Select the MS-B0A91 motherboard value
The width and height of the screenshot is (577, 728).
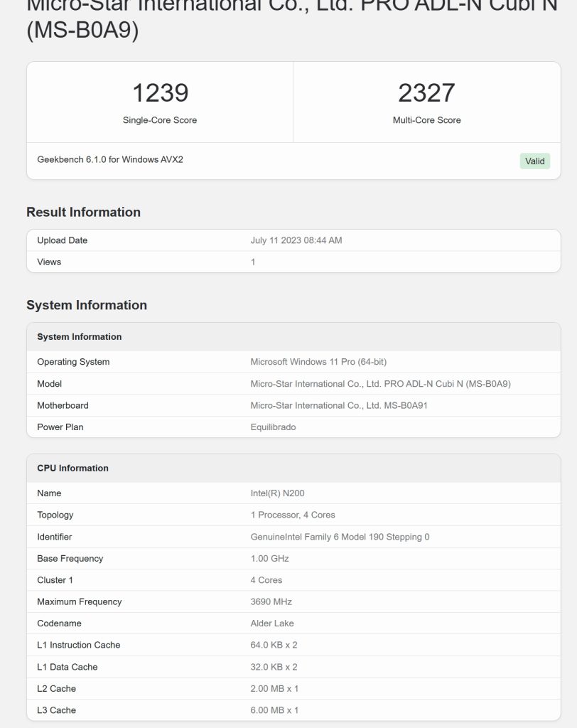pyautogui.click(x=339, y=405)
